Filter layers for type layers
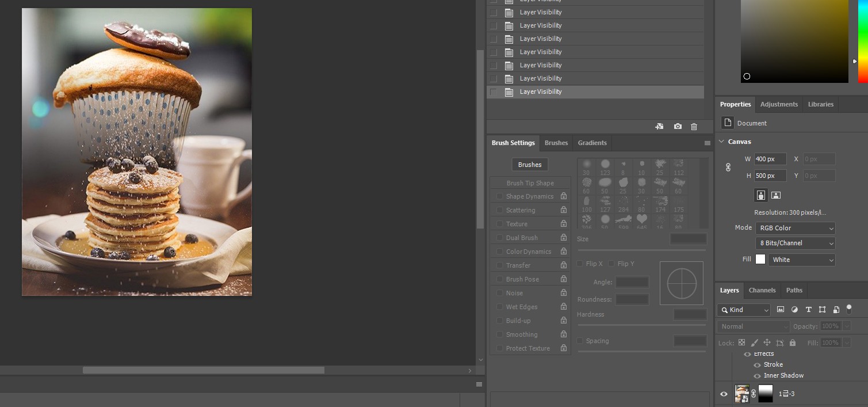The height and width of the screenshot is (407, 868). pyautogui.click(x=809, y=310)
